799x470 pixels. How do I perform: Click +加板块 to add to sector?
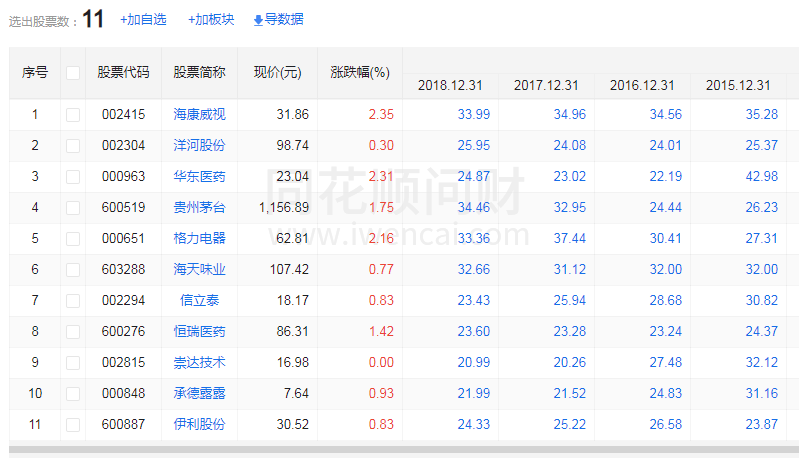coord(211,20)
